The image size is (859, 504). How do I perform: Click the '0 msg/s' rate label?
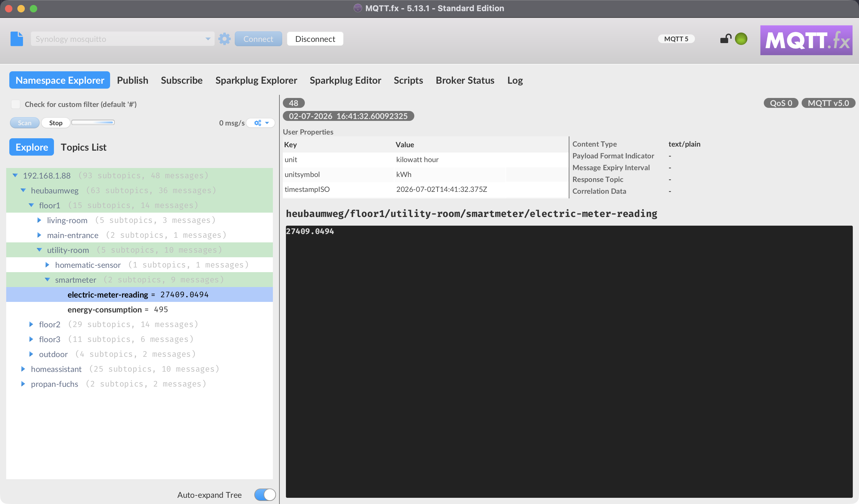point(232,123)
